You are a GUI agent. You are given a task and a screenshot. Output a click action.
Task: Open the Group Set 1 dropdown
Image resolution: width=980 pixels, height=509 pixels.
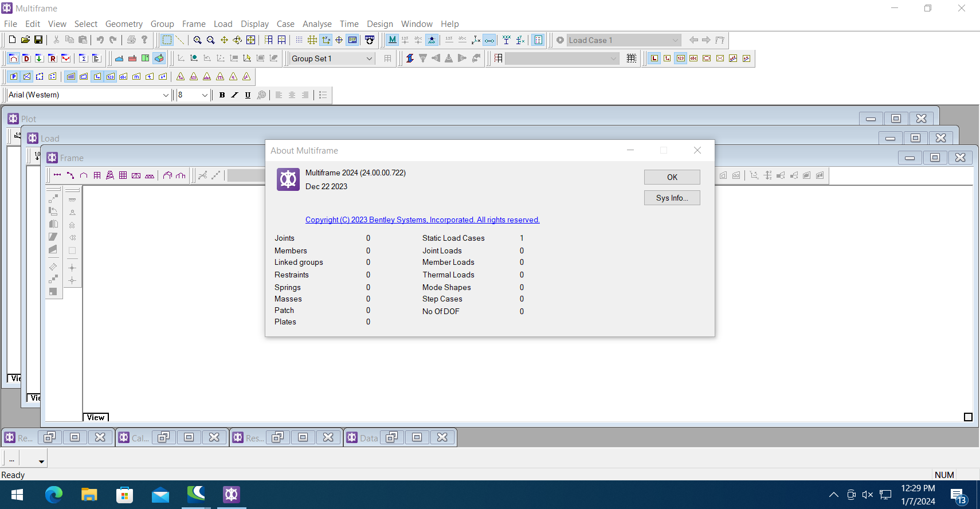(x=369, y=58)
